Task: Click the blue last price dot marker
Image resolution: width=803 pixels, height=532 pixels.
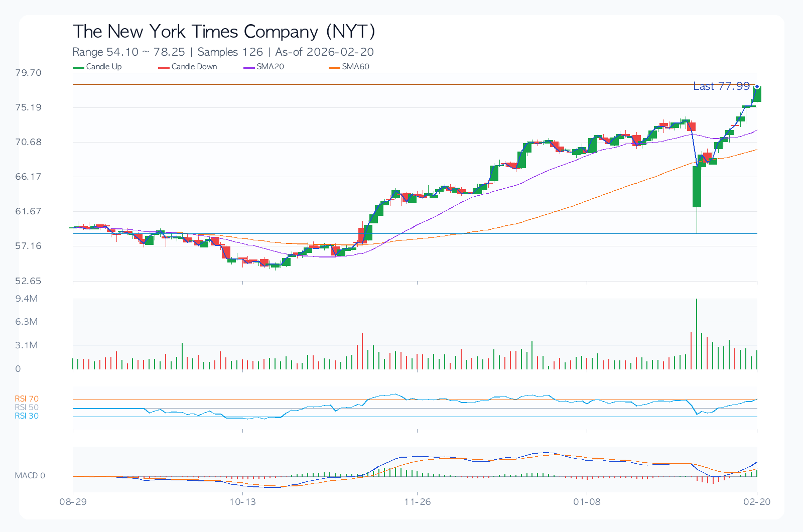Action: [x=757, y=87]
